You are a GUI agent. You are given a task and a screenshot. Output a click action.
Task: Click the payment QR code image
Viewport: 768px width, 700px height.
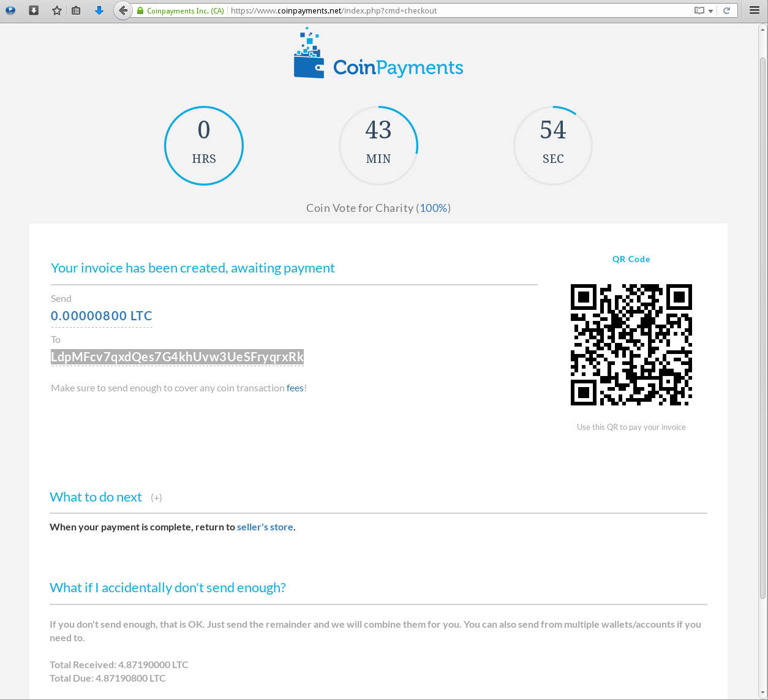pos(631,345)
